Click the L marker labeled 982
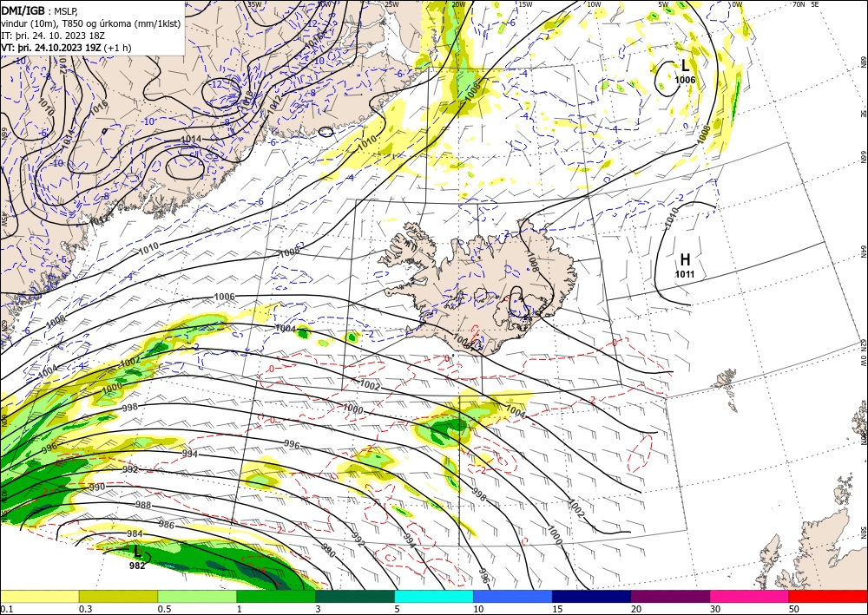Viewport: 868px width, 615px height. 137,552
